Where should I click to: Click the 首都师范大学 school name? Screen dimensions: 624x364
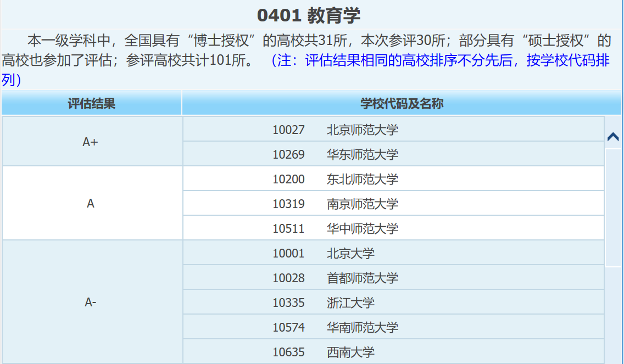tap(362, 278)
